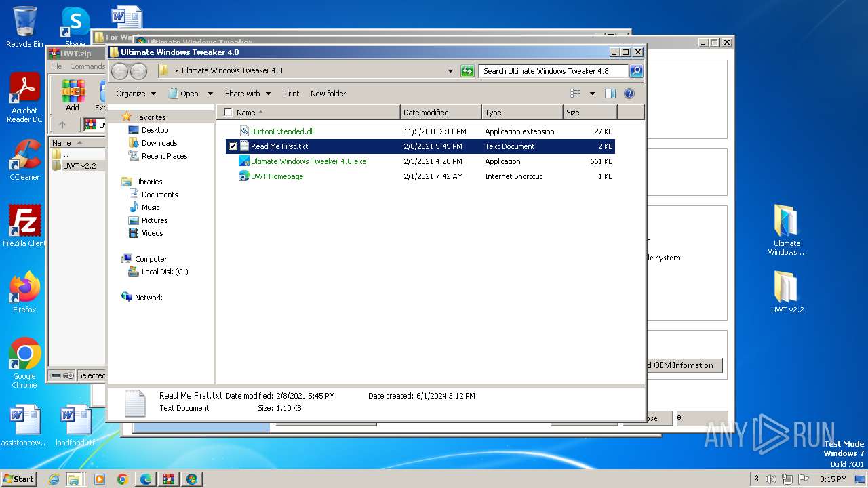Show hidden tray icons arrow
This screenshot has height=488, width=868.
pos(756,479)
